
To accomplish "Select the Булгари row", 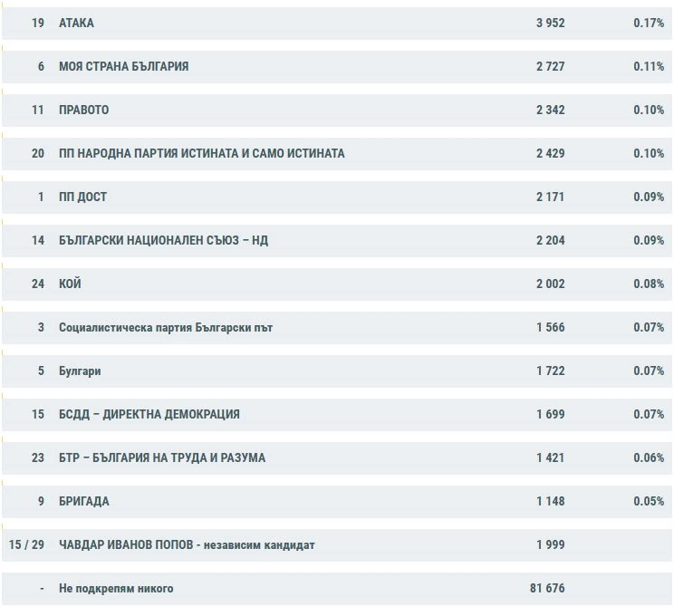I will click(x=337, y=371).
